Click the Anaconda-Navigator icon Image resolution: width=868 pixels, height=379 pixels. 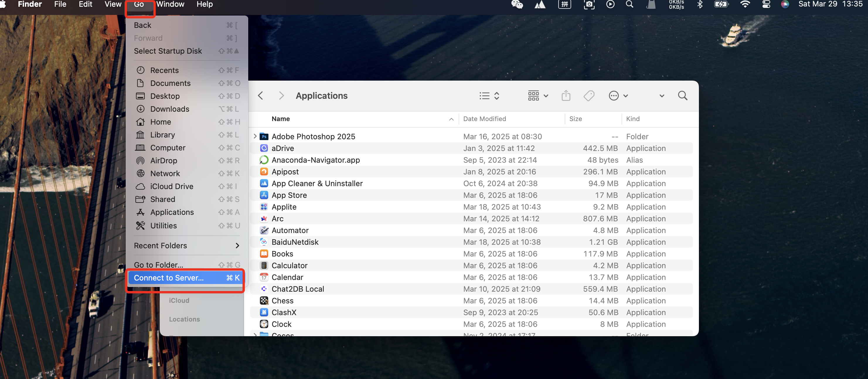(264, 160)
